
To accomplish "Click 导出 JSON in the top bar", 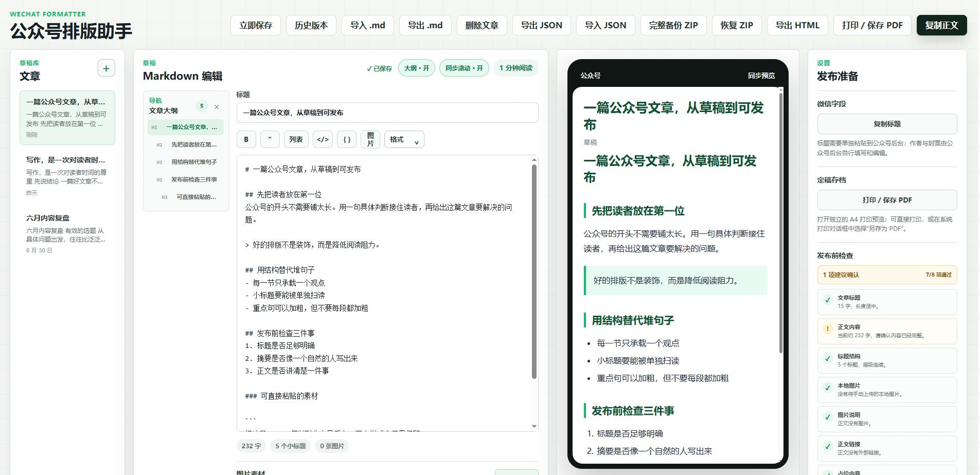I will pyautogui.click(x=542, y=25).
